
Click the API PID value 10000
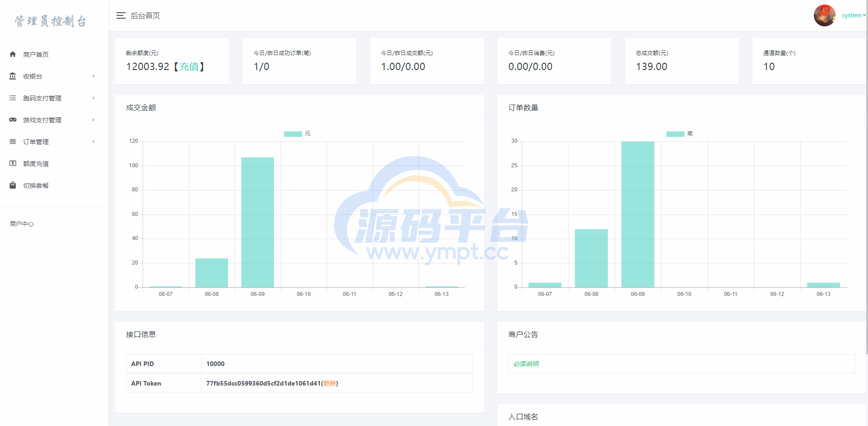tap(215, 364)
